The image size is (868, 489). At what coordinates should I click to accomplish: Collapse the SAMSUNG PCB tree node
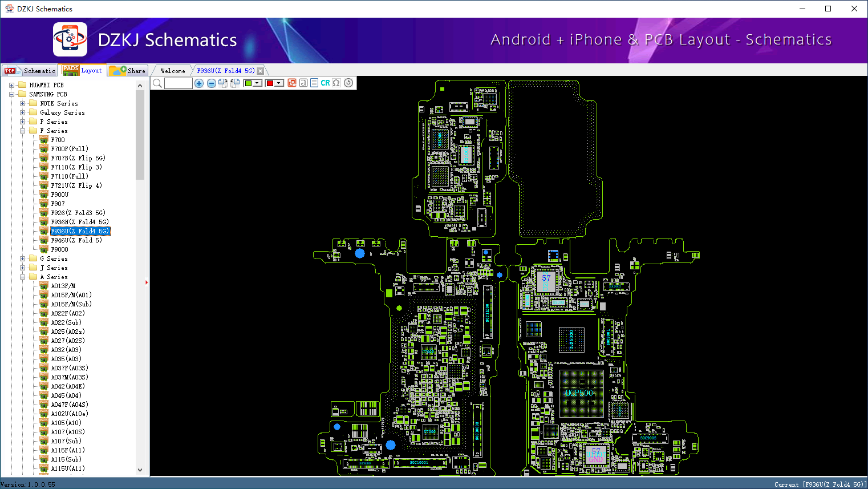[x=11, y=94]
